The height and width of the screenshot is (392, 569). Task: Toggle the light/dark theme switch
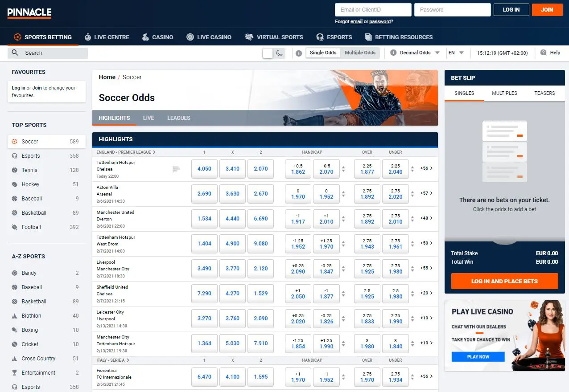(x=274, y=53)
